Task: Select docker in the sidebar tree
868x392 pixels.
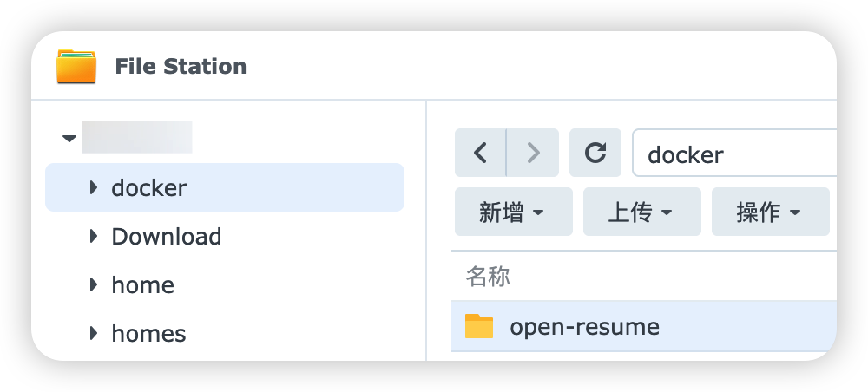Action: (149, 188)
